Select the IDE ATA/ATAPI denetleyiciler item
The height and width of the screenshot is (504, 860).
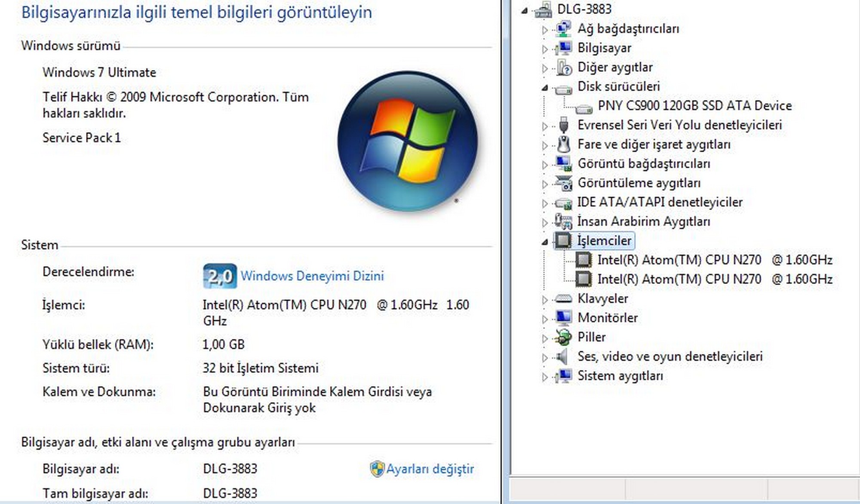coord(660,202)
